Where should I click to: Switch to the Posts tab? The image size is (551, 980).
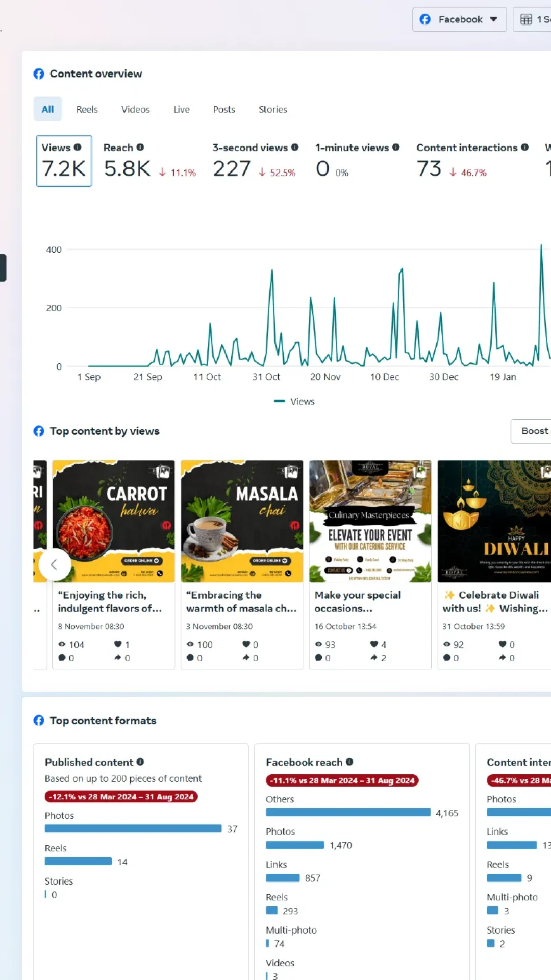(x=224, y=109)
